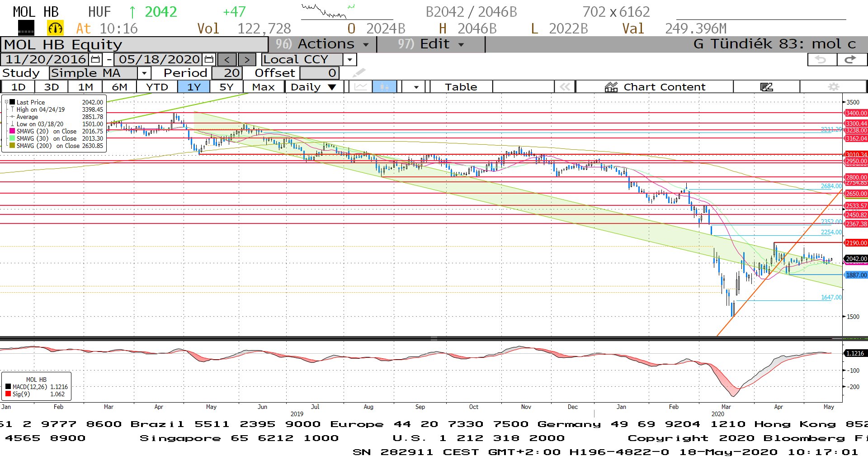Select the 1D range tab
The height and width of the screenshot is (470, 868).
18,87
